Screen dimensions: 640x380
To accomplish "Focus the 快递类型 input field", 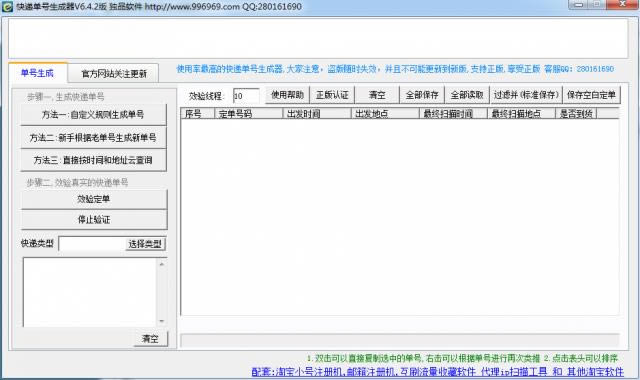I will [92, 244].
